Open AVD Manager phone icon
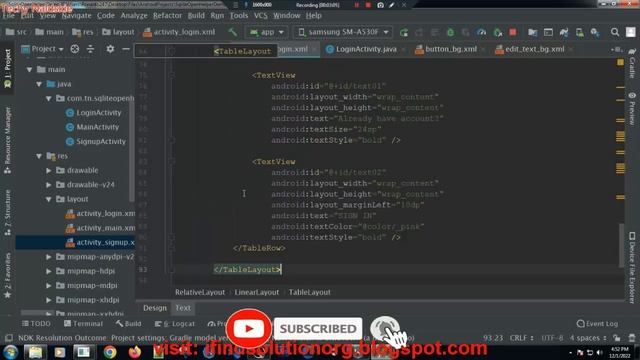 pyautogui.click(x=580, y=32)
